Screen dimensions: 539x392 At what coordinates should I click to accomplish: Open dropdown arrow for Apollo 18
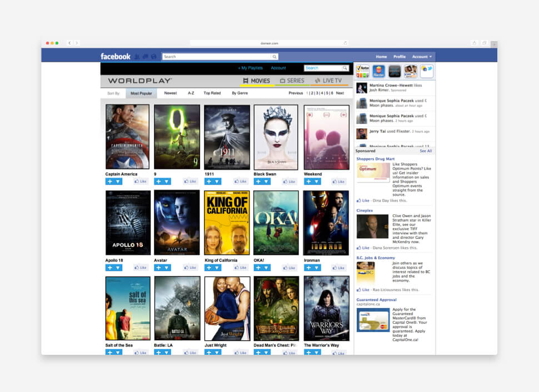[x=118, y=268]
